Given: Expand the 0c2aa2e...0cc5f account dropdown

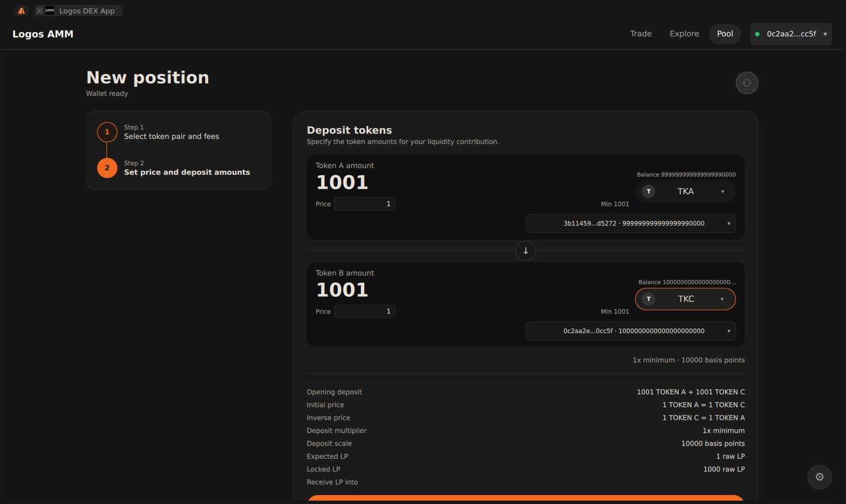Looking at the screenshot, I should click(630, 331).
